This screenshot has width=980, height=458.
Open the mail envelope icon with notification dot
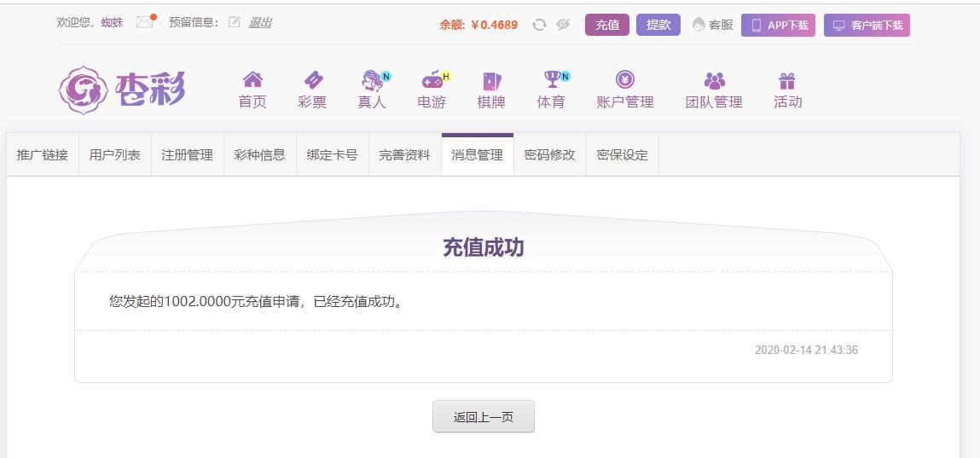[x=145, y=22]
